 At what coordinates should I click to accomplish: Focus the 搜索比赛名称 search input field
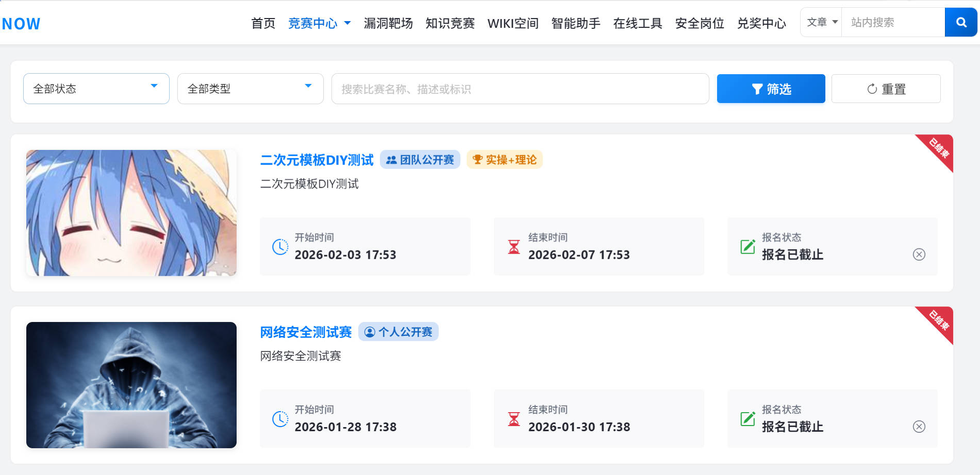pos(520,89)
